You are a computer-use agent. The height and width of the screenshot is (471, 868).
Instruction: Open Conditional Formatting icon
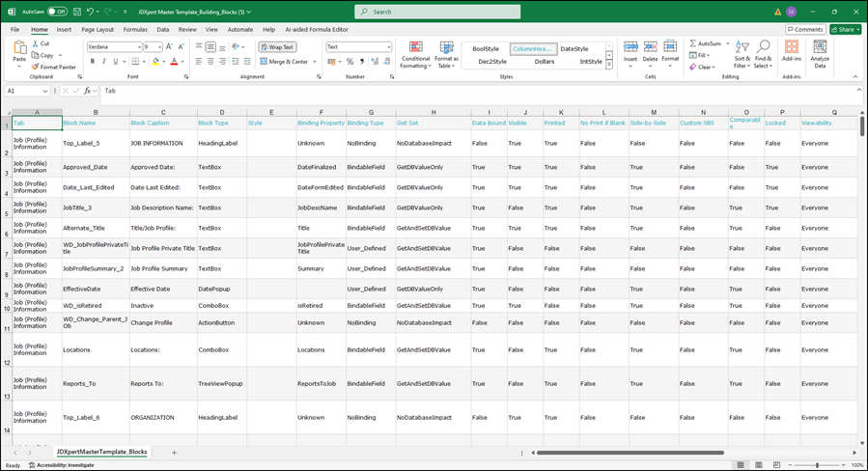[x=416, y=47]
